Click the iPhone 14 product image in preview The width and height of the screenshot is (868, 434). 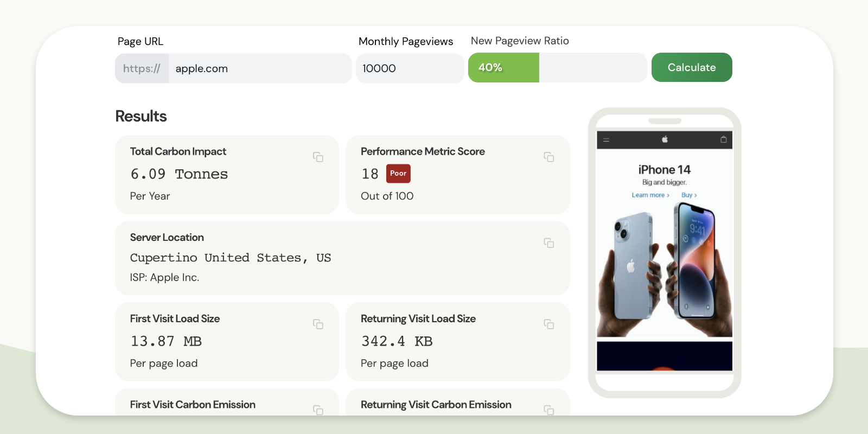(x=665, y=269)
